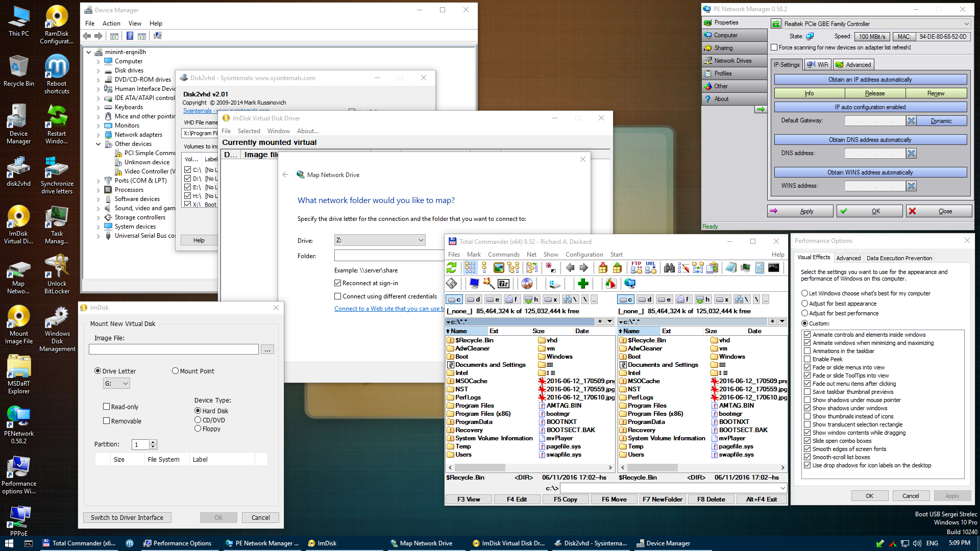Select Adjust for best performance option
The width and height of the screenshot is (980, 551).
click(x=804, y=313)
